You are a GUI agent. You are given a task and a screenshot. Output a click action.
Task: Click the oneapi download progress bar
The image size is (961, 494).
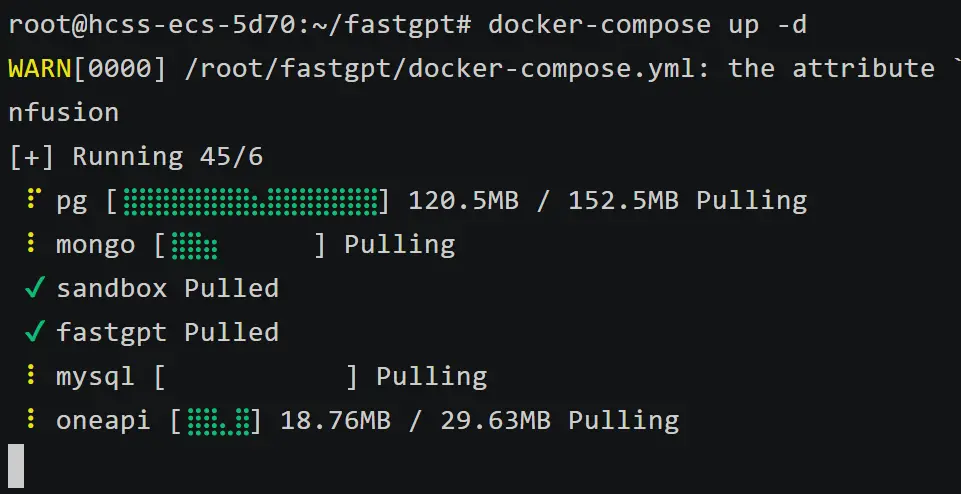tap(216, 421)
